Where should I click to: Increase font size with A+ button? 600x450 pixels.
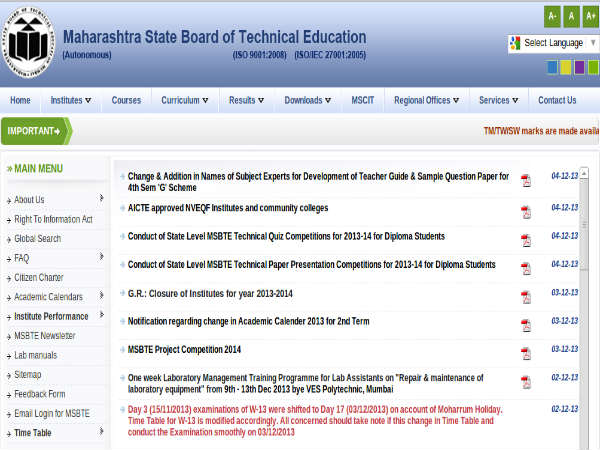pos(590,16)
